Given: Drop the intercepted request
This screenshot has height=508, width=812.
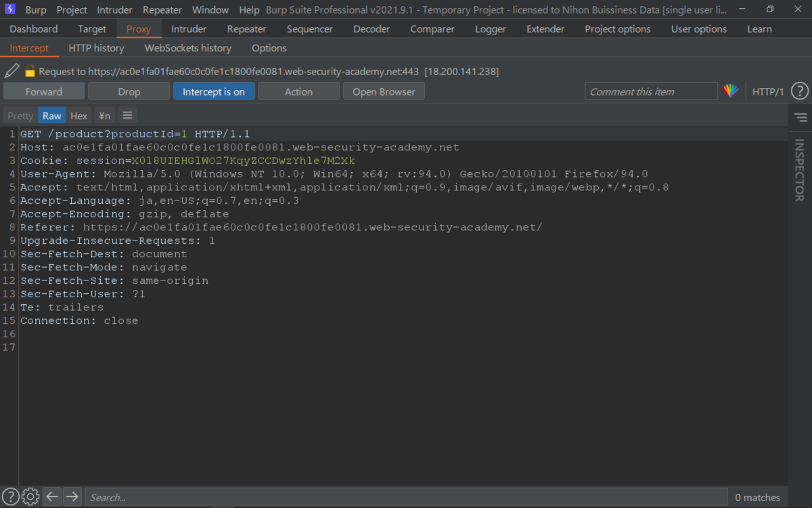Looking at the screenshot, I should tap(129, 91).
